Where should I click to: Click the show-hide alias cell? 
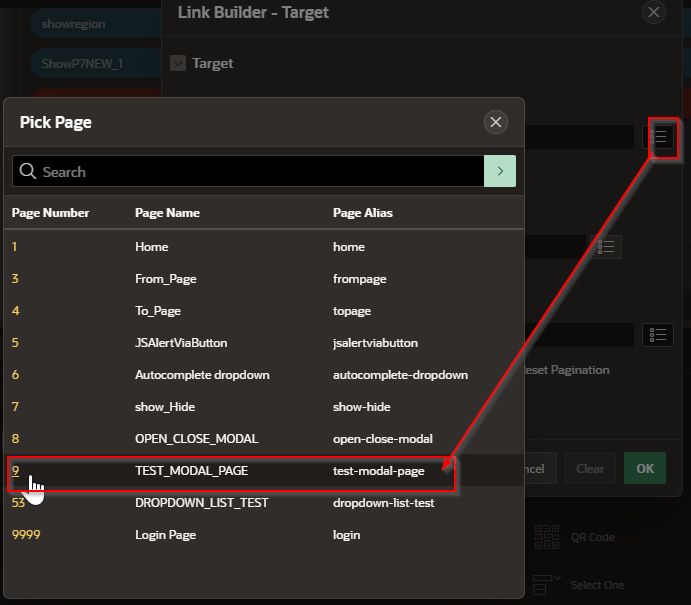click(362, 407)
